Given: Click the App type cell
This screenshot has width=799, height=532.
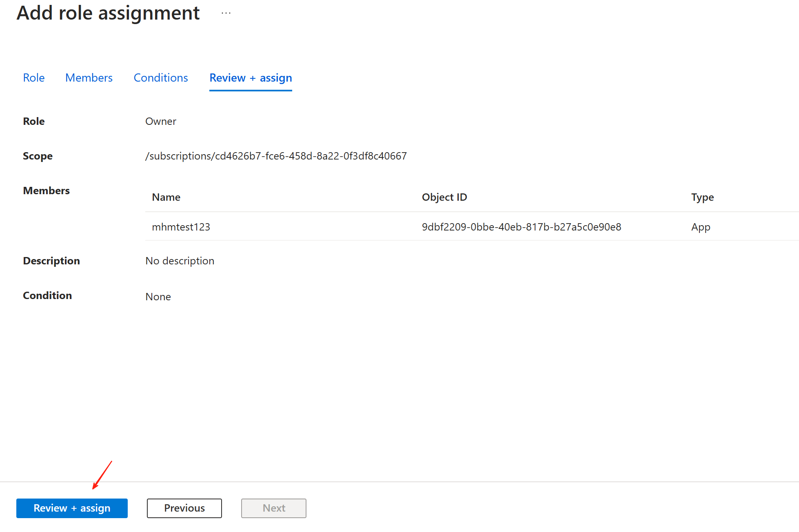Looking at the screenshot, I should (x=701, y=227).
